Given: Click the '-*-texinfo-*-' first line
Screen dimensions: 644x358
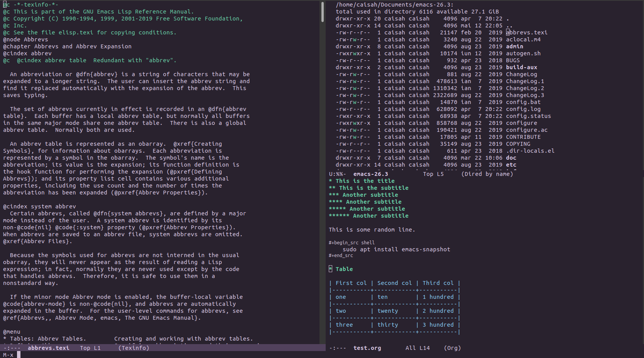Looking at the screenshot, I should [31, 5].
